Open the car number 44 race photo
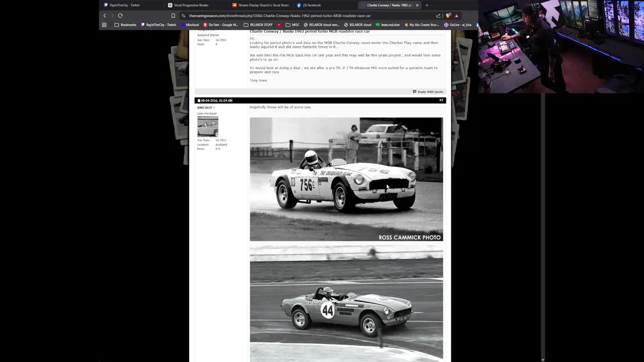Screen dimensions: 644x362 click(346, 304)
